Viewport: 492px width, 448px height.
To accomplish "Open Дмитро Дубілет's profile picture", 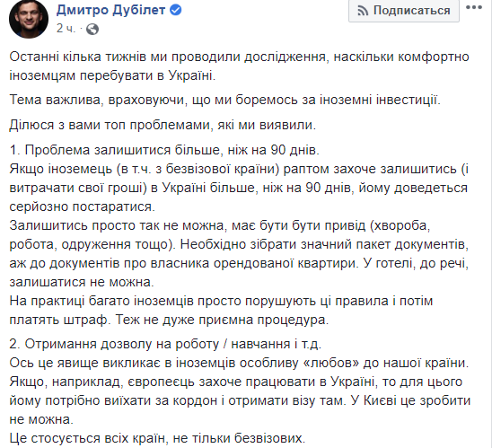I will pos(29,19).
